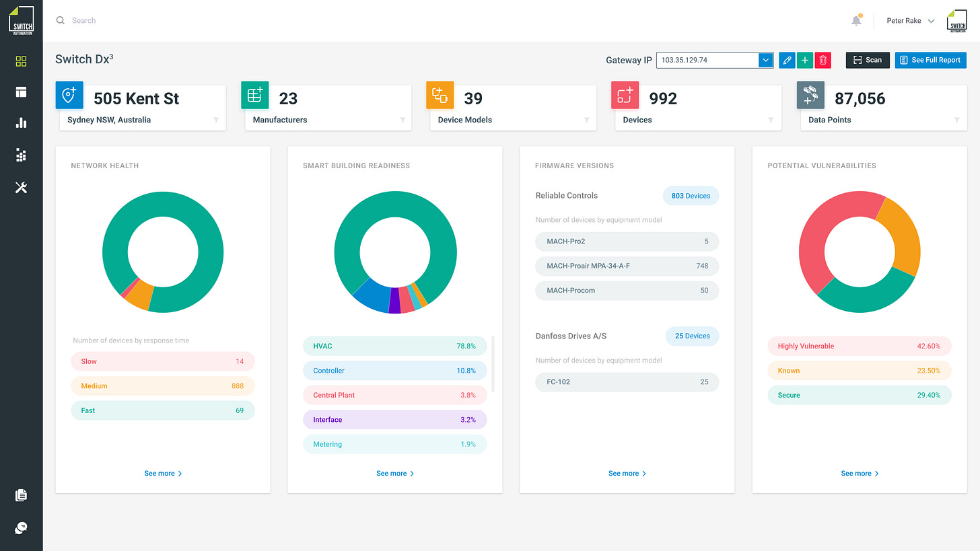The width and height of the screenshot is (980, 551).
Task: Select the MACH-Proair MPA-34-A-F row
Action: pyautogui.click(x=627, y=266)
